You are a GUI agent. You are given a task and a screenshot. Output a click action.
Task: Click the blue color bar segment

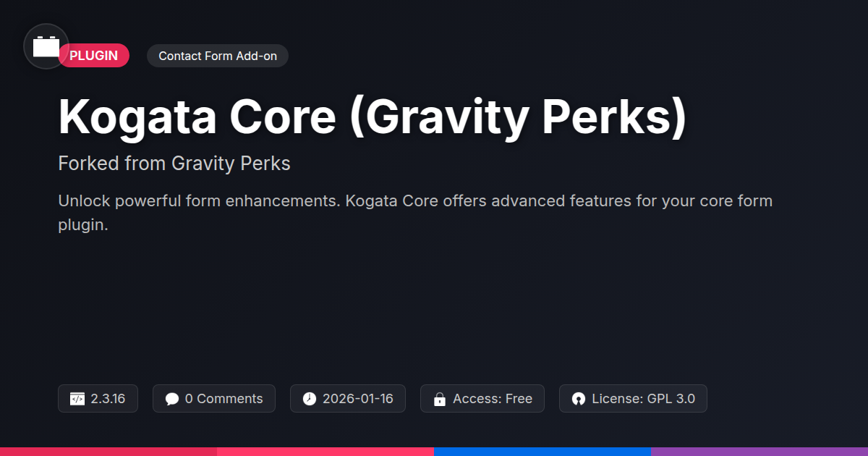(542, 451)
